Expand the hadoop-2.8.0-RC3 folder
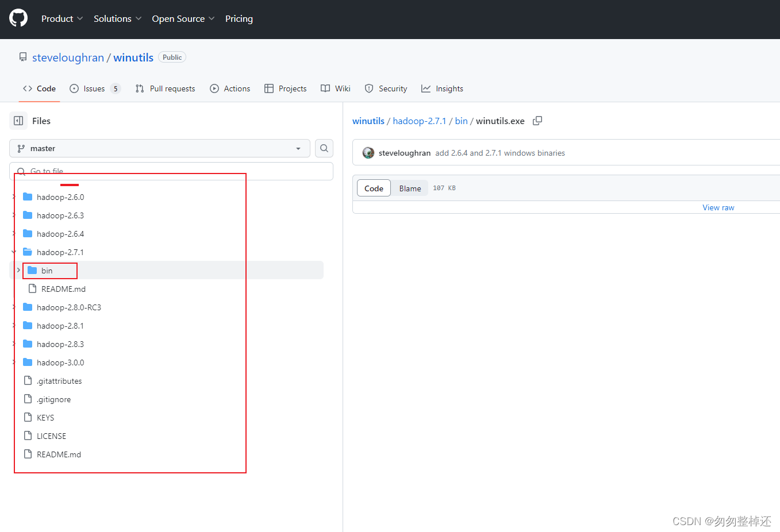Screen dimensions: 780x532 [x=13, y=307]
